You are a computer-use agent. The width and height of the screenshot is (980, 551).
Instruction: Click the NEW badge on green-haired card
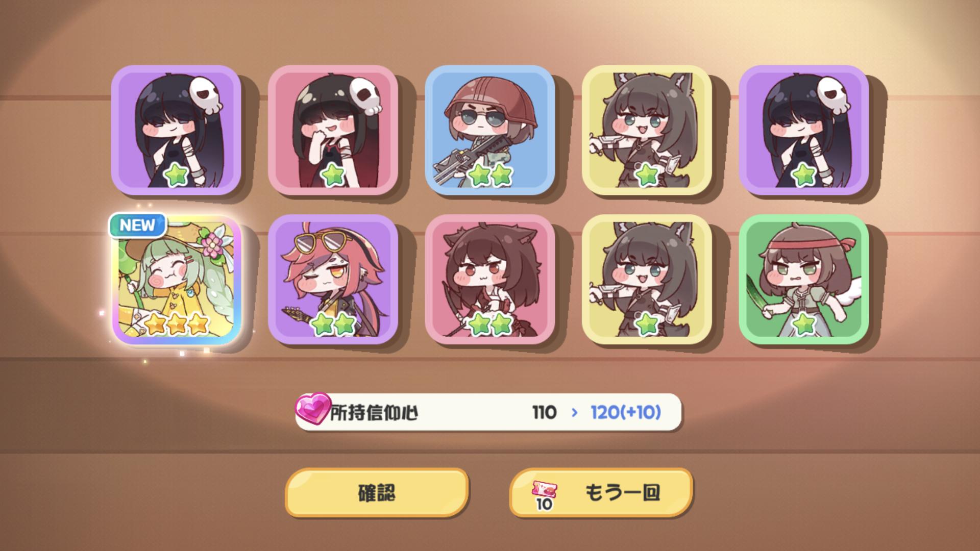point(138,225)
